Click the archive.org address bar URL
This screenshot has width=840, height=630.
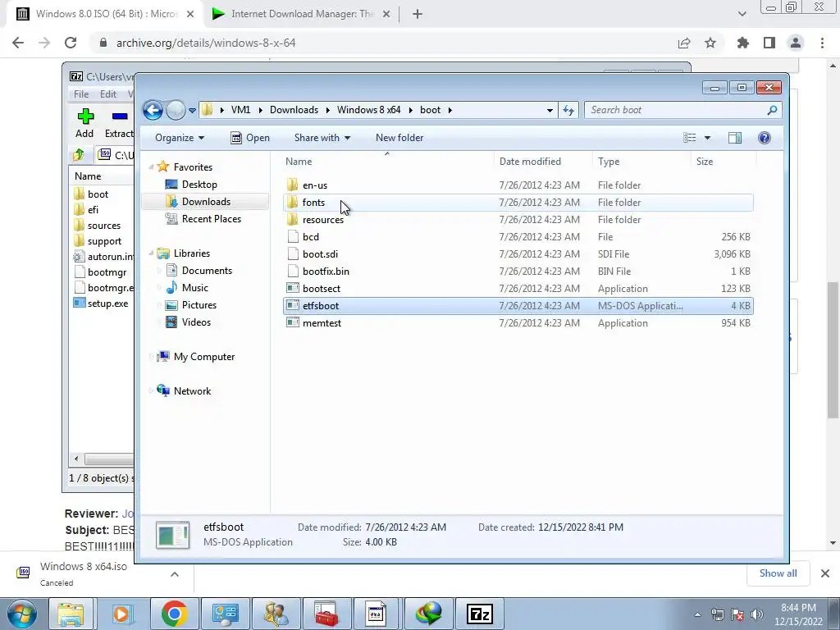coord(206,43)
